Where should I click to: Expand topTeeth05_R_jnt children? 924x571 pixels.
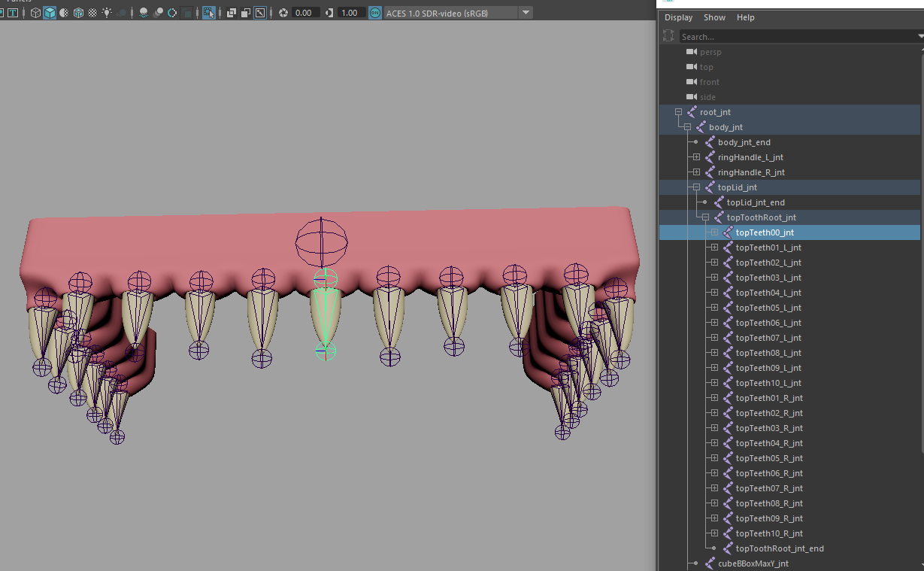click(x=714, y=458)
